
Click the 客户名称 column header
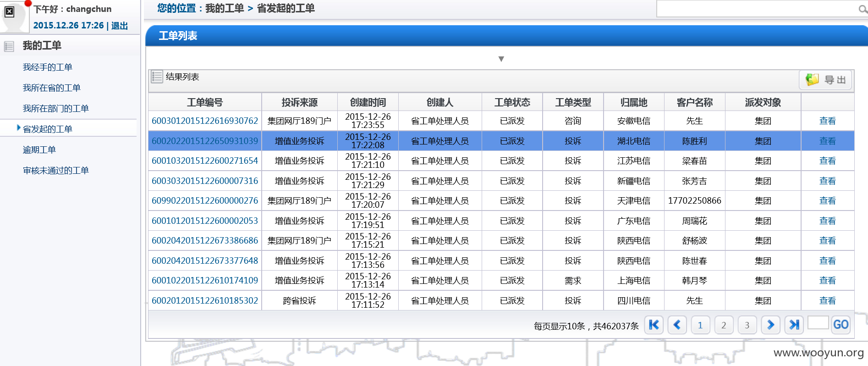point(694,102)
